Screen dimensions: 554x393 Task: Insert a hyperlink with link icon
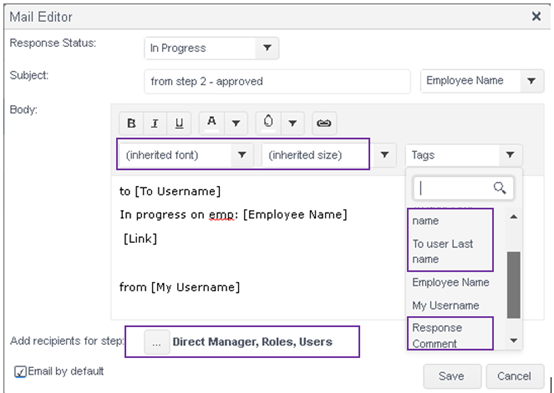coord(324,123)
